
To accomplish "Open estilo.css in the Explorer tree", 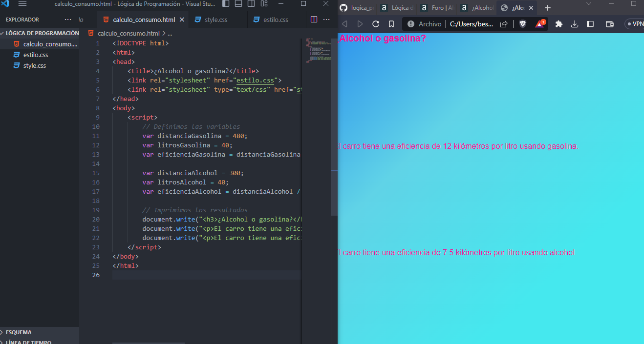I will (40, 55).
